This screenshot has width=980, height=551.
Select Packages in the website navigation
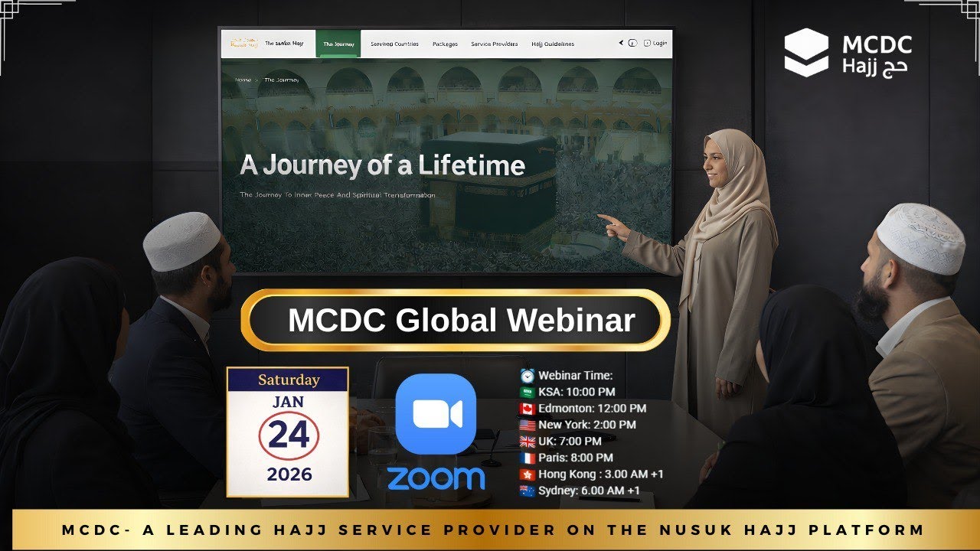(445, 44)
